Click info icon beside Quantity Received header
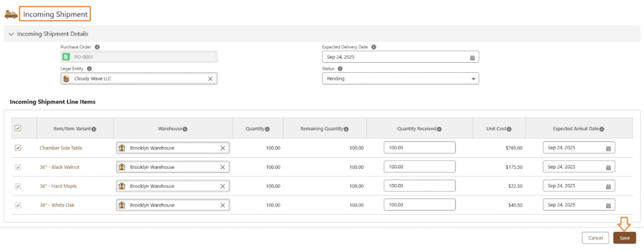 point(439,129)
